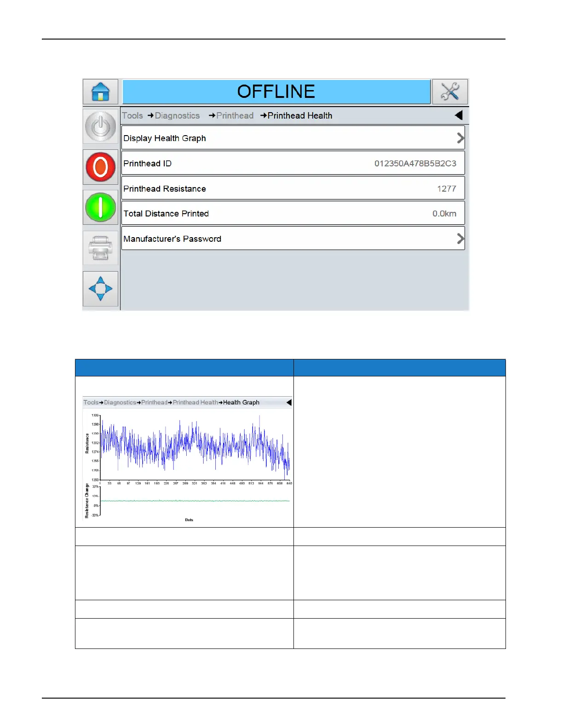Click Printhead Health breadcrumb item
Viewport: 563px width, 728px height.
click(x=300, y=116)
